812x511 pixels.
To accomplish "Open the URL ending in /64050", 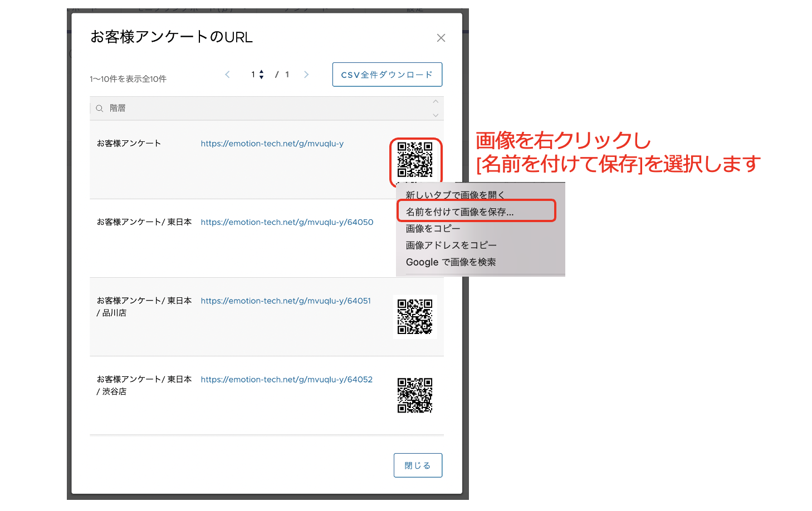I will click(x=287, y=222).
